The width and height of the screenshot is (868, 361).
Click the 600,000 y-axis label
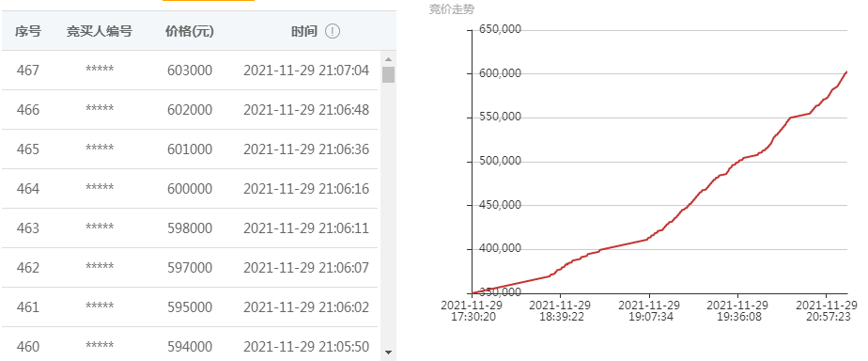click(x=501, y=73)
